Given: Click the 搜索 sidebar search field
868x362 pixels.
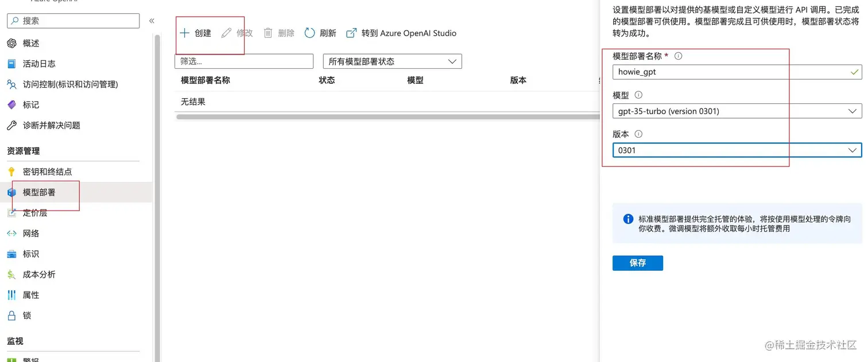Looking at the screenshot, I should (73, 21).
